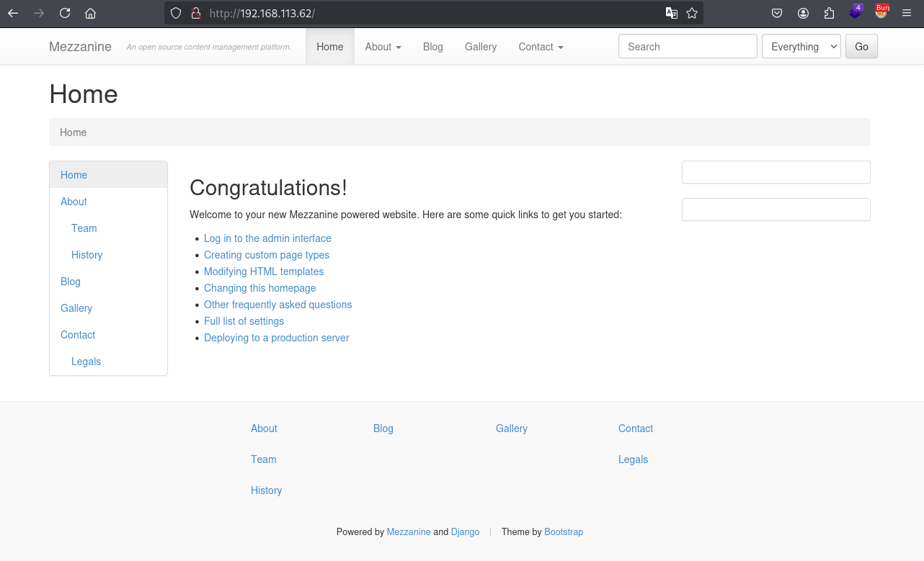Screen dimensions: 924x561
Task: Click the open source tagline text
Action: (209, 48)
